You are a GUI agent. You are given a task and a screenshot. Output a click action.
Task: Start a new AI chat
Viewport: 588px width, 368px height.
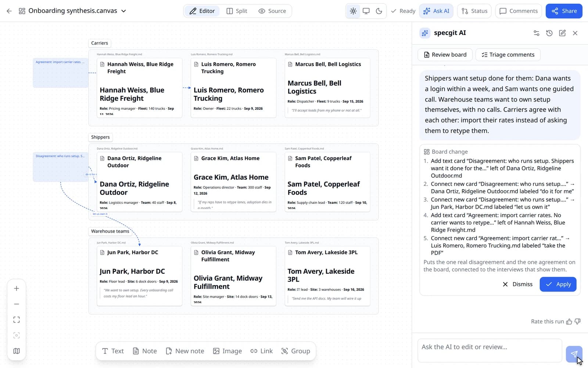[562, 33]
